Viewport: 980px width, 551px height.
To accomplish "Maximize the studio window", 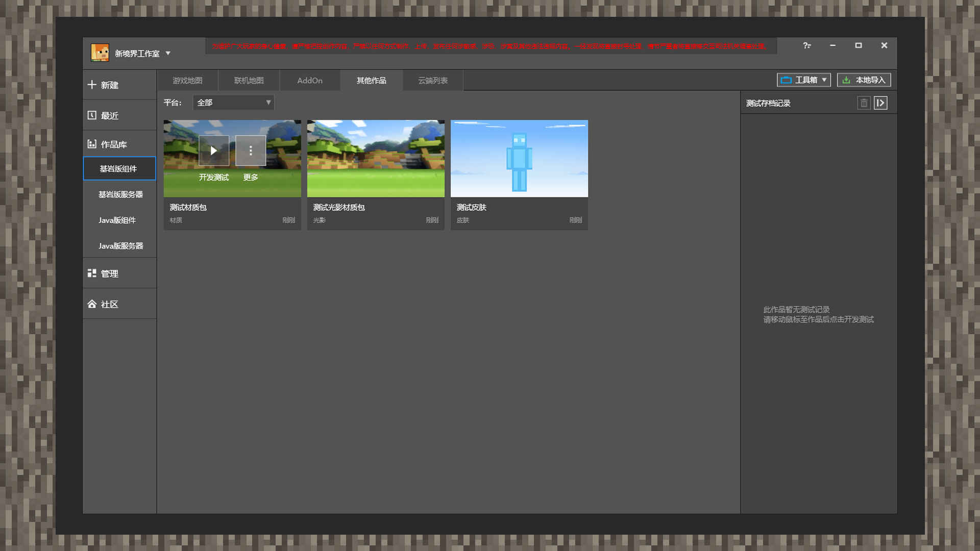I will click(859, 45).
